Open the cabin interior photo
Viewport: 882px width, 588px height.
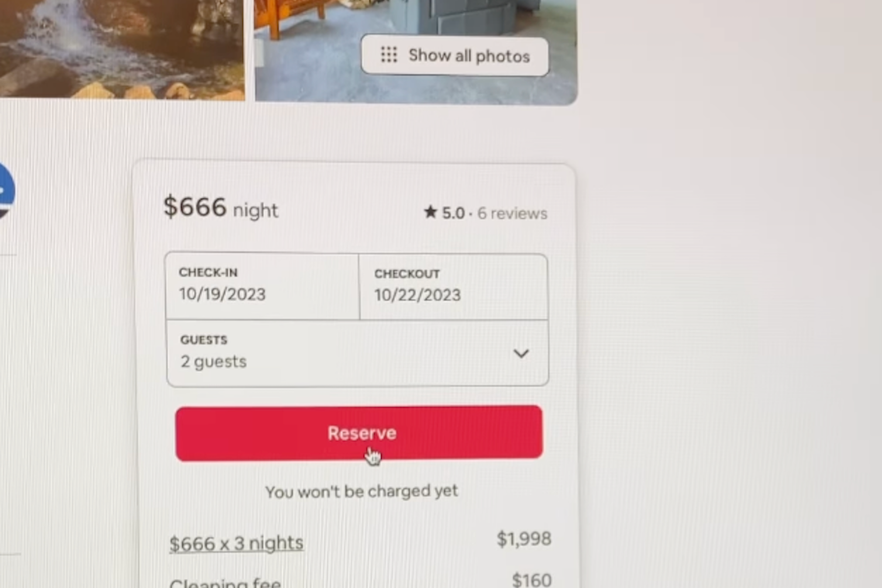[x=416, y=52]
